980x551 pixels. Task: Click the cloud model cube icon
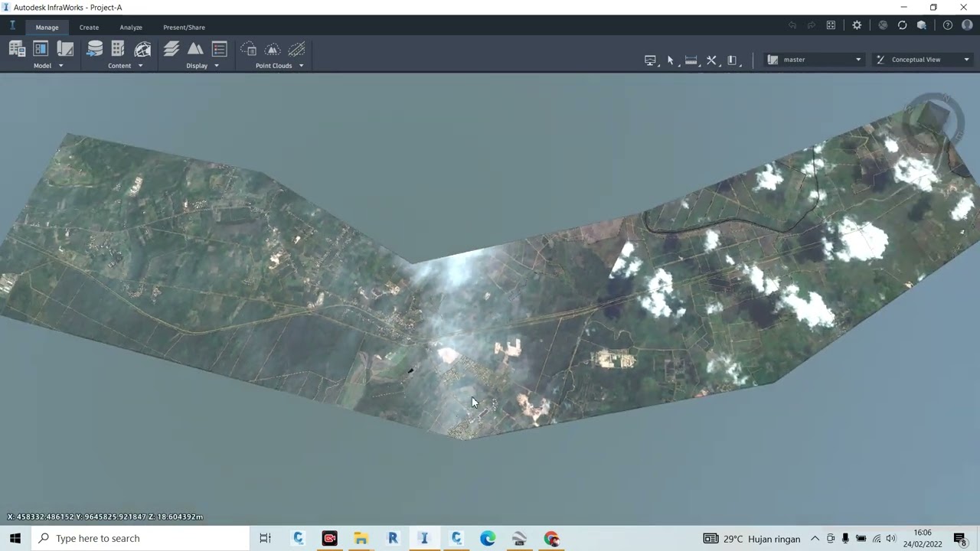tap(922, 25)
